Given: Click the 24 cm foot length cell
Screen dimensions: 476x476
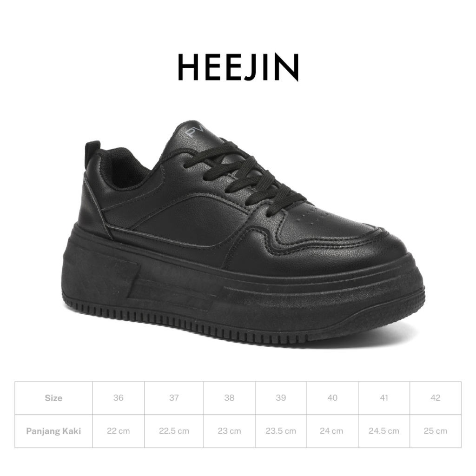Looking at the screenshot, I should pos(332,431).
